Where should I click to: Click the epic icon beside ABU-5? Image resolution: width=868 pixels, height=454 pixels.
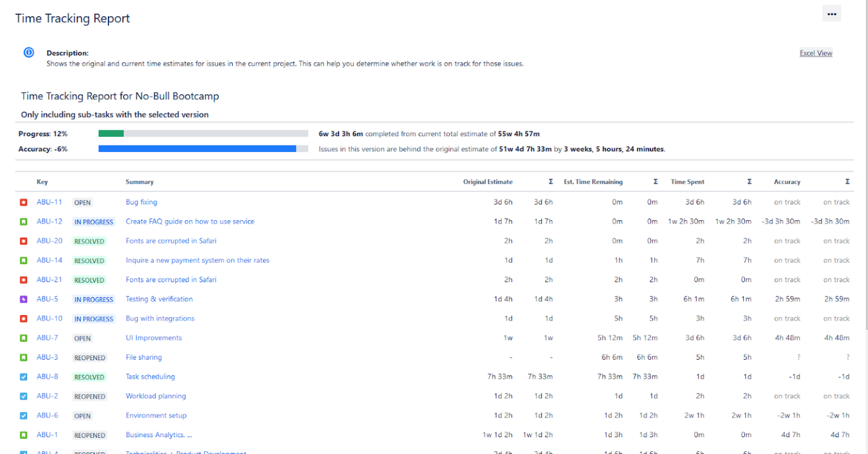pos(24,299)
